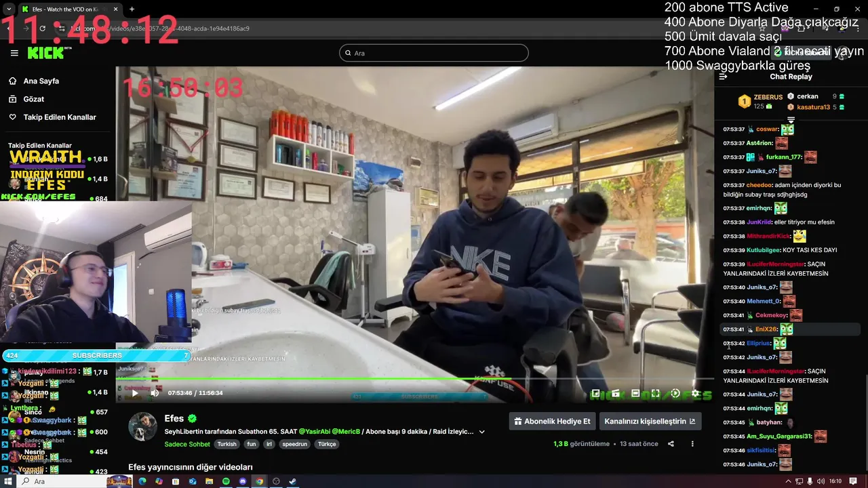Image resolution: width=868 pixels, height=488 pixels.
Task: Reload the page
Action: point(42,28)
